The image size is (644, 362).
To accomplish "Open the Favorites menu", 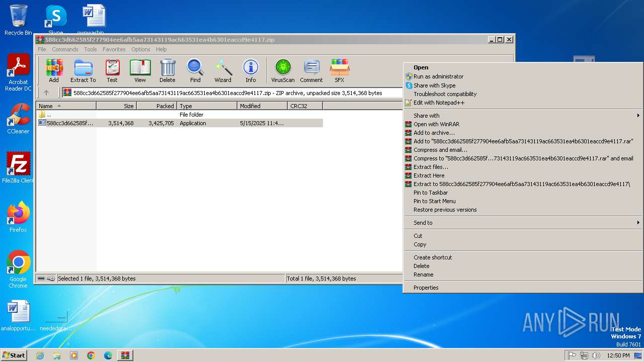I will pyautogui.click(x=114, y=49).
